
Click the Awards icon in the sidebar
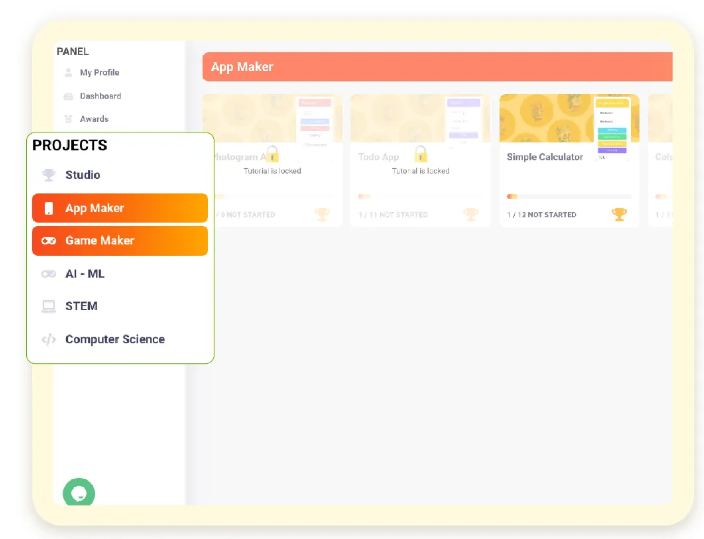(68, 119)
